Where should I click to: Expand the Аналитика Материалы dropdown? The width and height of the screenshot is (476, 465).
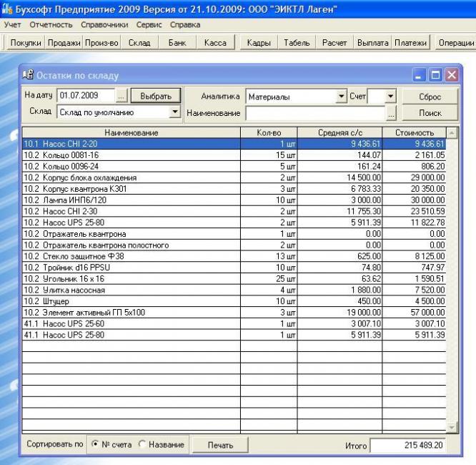[x=340, y=96]
